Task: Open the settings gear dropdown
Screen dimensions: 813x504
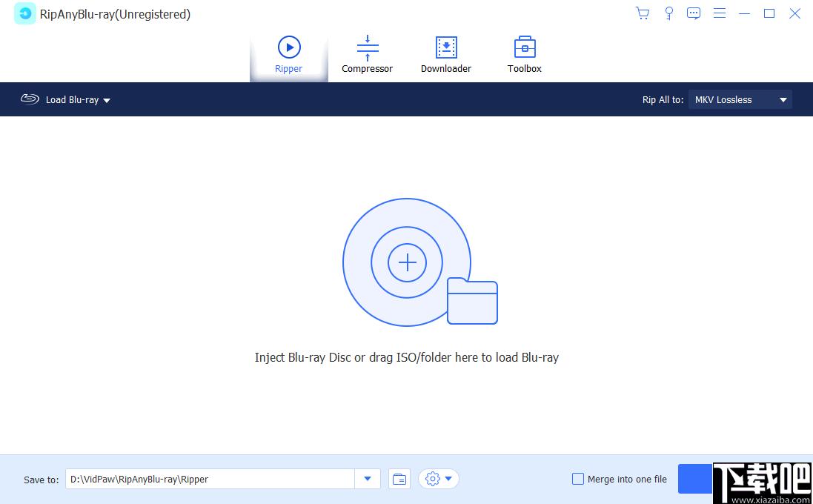Action: pyautogui.click(x=439, y=479)
